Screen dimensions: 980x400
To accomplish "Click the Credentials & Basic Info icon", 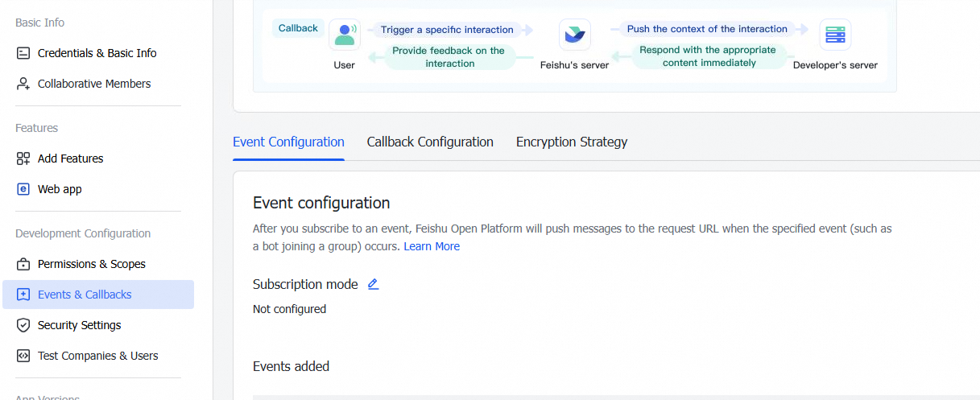I will [23, 53].
